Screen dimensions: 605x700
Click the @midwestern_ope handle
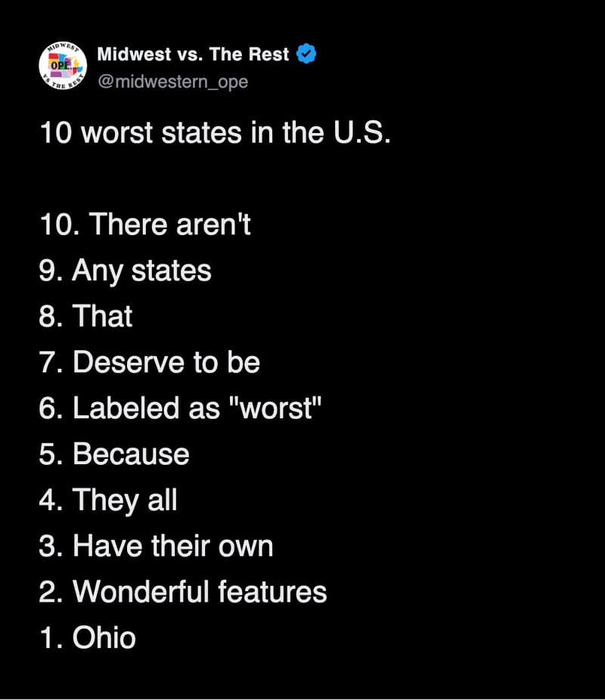click(172, 81)
